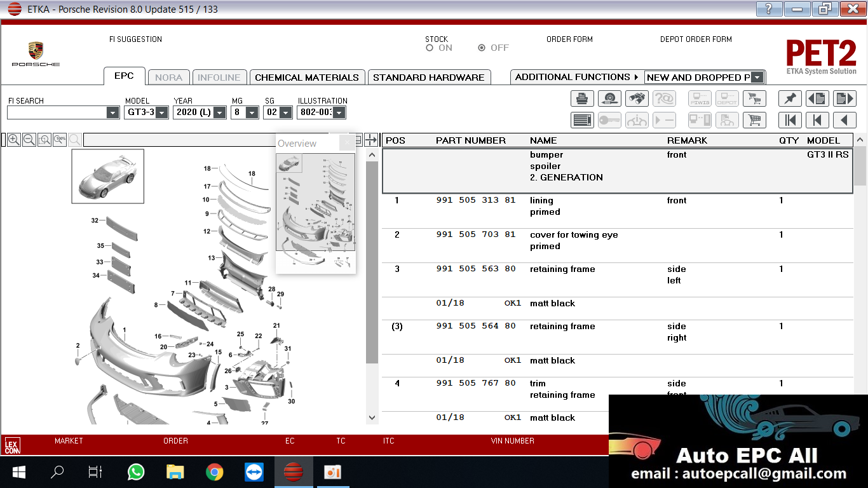Click the plain left back arrow icon

point(844,120)
